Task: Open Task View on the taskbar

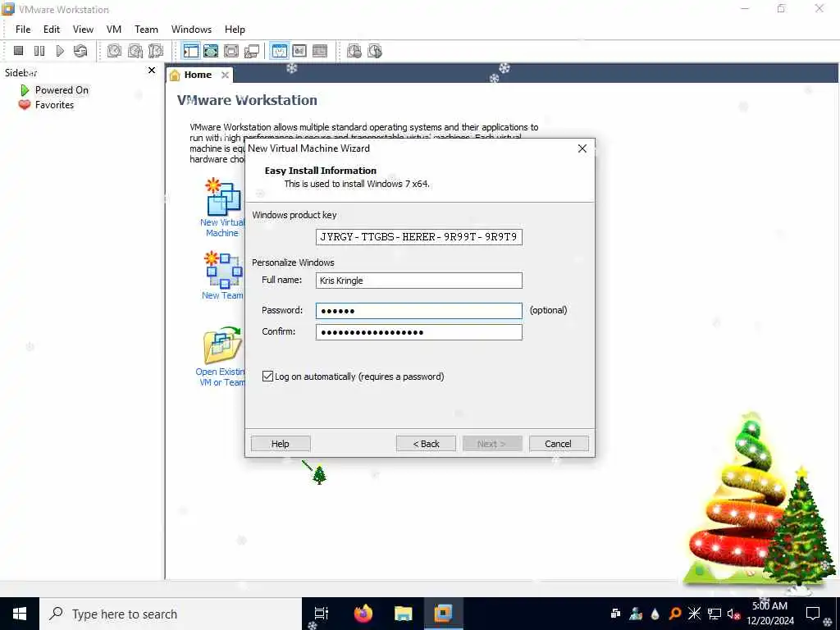Action: tap(322, 614)
